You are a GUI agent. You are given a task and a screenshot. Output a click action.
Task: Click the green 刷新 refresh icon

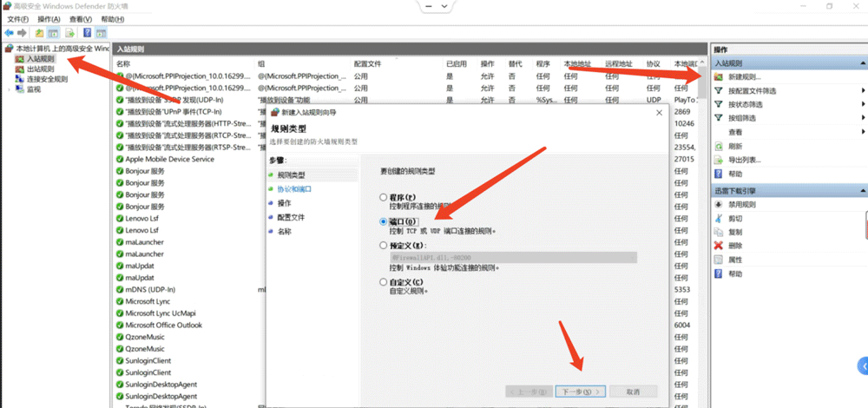click(x=719, y=146)
